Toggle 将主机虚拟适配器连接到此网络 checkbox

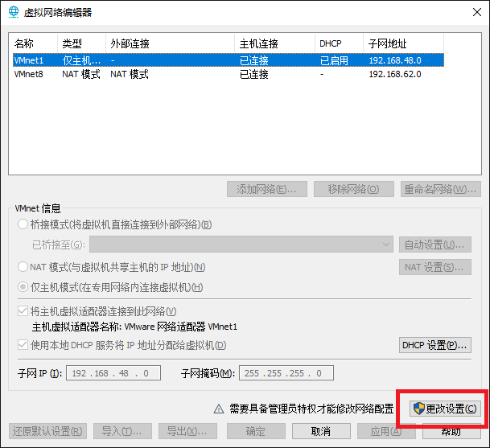23,311
